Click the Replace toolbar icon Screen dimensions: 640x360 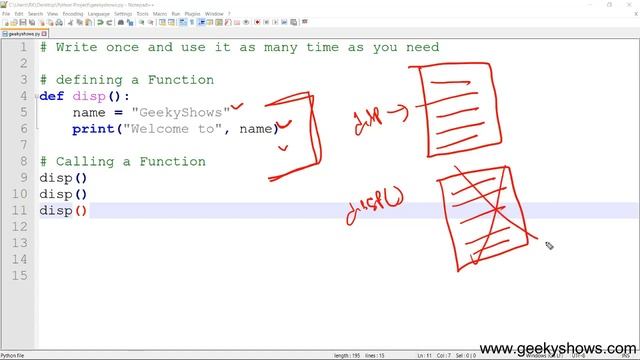pos(130,22)
